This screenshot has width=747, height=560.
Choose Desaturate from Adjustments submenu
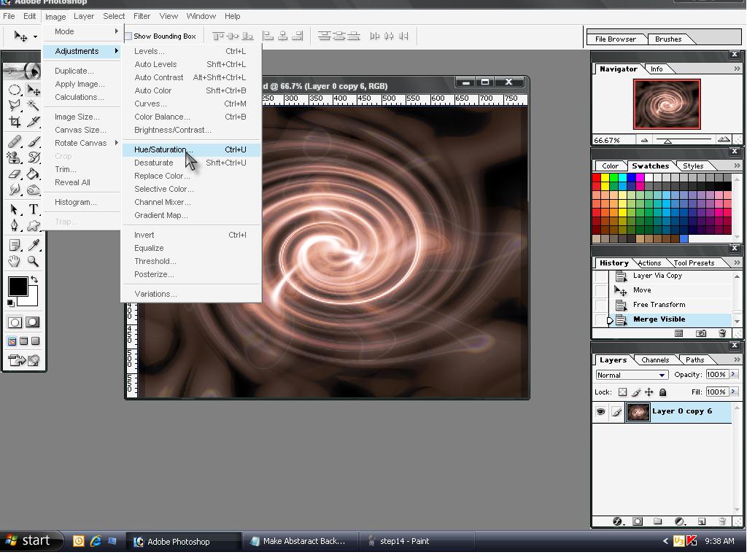coord(191,163)
